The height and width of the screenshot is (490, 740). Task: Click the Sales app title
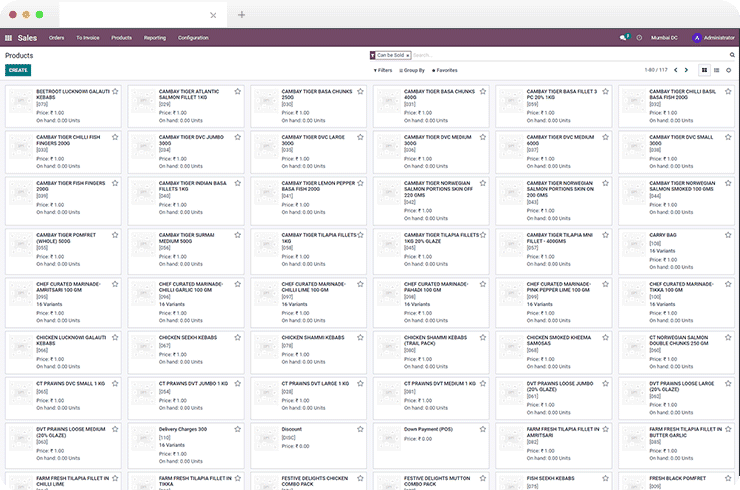click(27, 38)
